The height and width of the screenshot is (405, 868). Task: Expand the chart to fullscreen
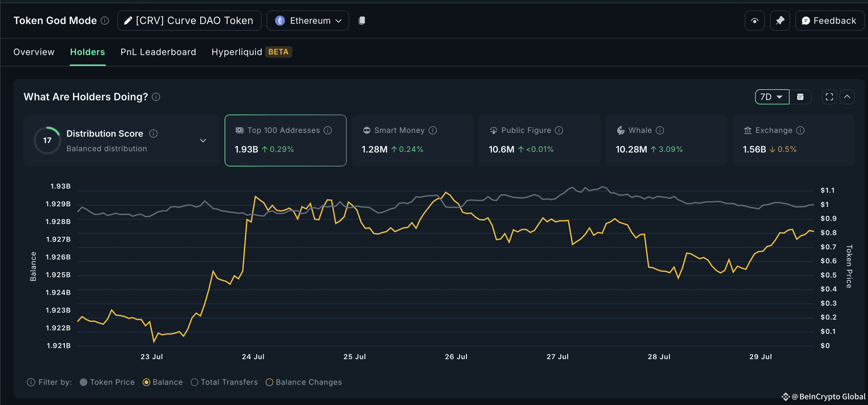point(829,97)
